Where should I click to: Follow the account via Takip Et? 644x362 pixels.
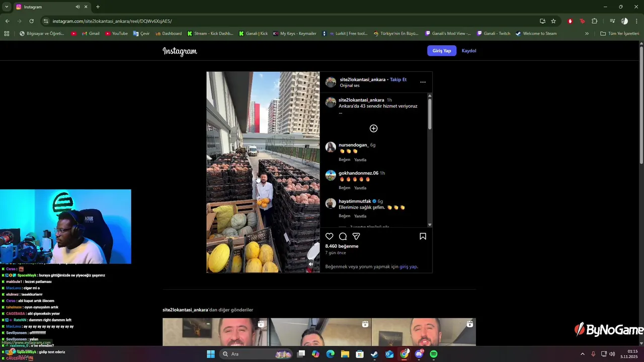[x=398, y=79]
